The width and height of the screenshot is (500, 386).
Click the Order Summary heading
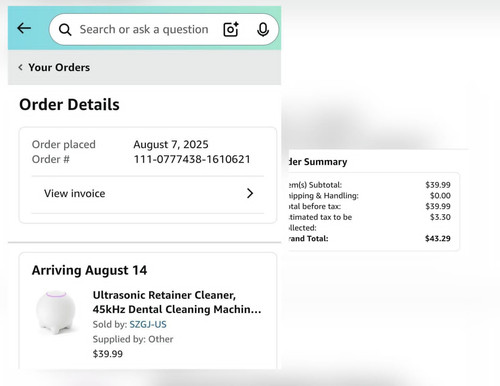(x=317, y=162)
